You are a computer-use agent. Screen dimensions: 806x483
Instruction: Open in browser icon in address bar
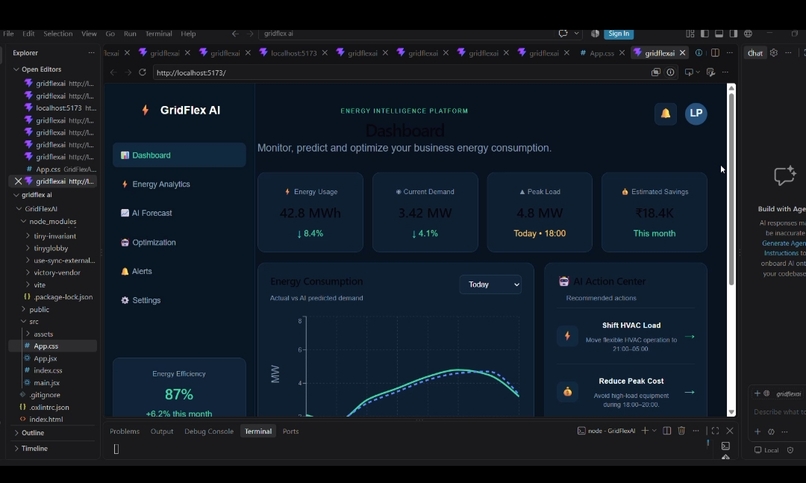coord(655,72)
